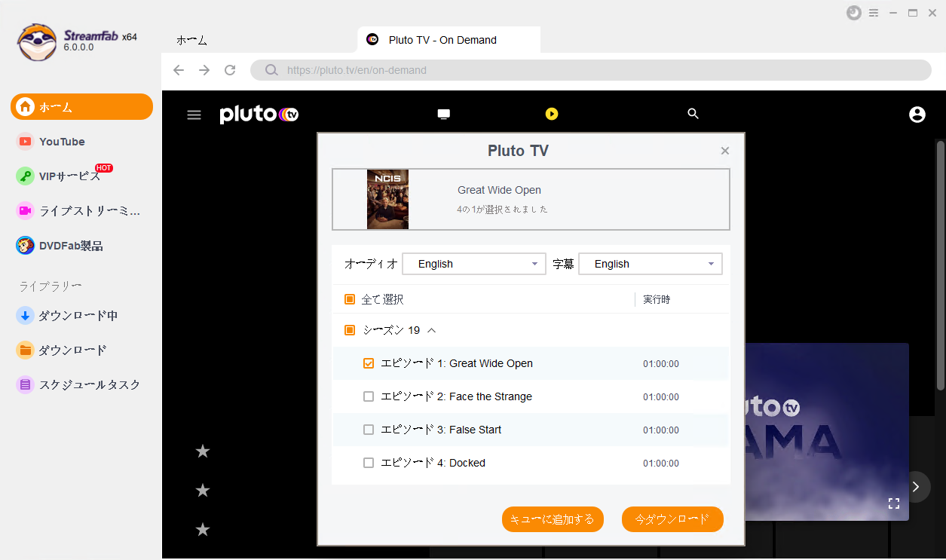946x560 pixels.
Task: Click the ダウンロード folder icon
Action: (x=26, y=350)
